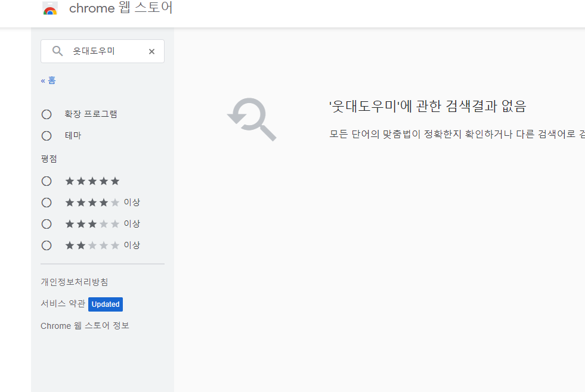Click the blue 'Updated' badge
The height and width of the screenshot is (392, 585).
click(x=106, y=304)
